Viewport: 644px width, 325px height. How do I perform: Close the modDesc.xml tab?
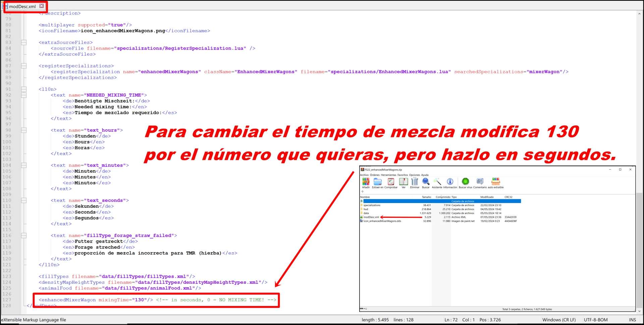point(42,6)
